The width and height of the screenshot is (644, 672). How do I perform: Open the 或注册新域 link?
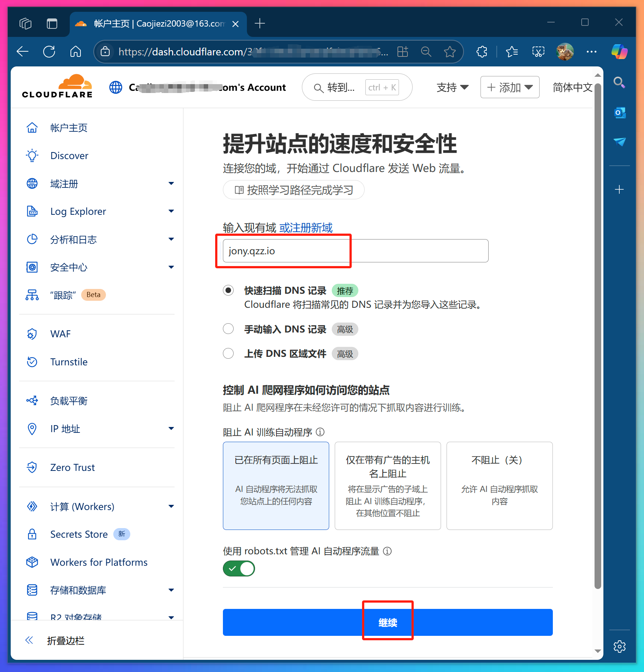click(305, 227)
